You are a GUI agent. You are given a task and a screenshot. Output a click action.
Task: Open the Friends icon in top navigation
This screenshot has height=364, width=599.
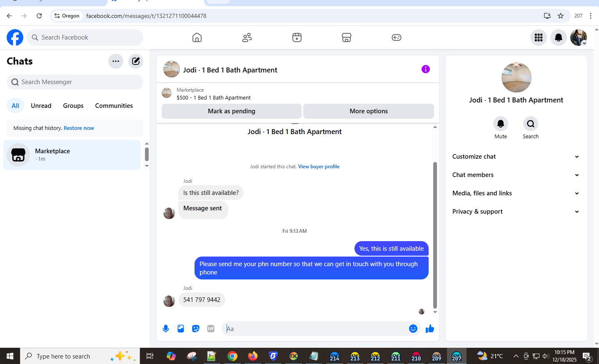click(247, 37)
